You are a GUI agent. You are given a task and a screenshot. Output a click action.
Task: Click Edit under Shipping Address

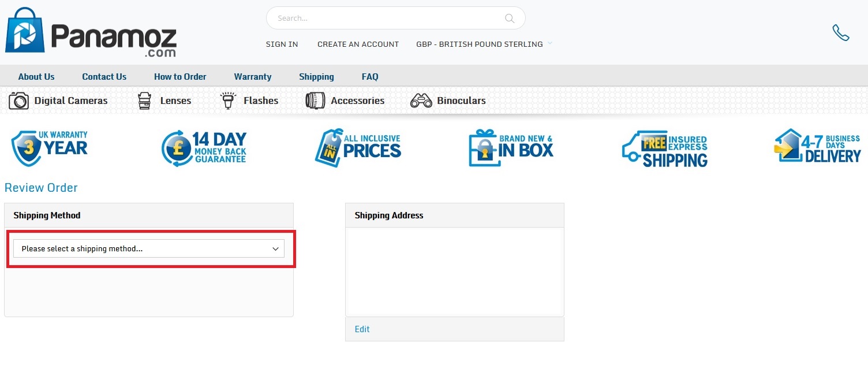click(x=362, y=329)
